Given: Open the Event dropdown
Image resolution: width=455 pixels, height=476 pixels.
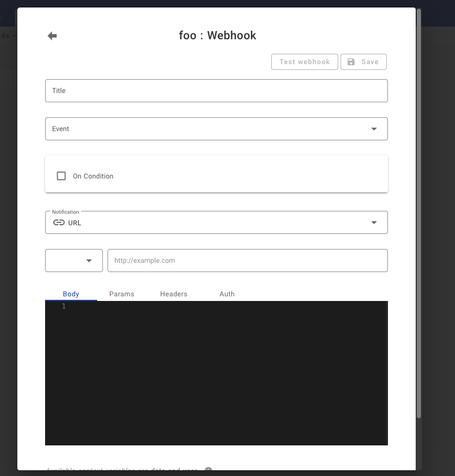Looking at the screenshot, I should [x=216, y=129].
